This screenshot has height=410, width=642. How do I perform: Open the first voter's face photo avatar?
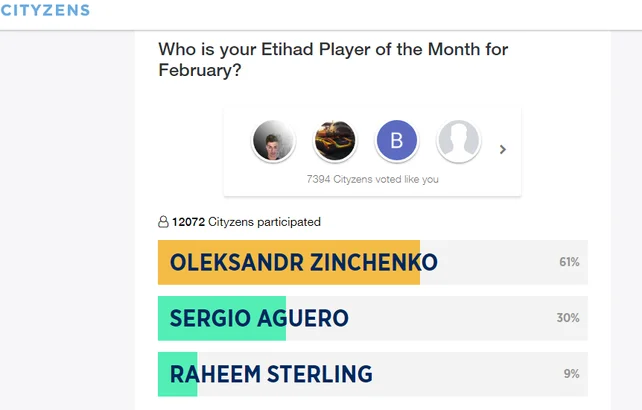[272, 142]
